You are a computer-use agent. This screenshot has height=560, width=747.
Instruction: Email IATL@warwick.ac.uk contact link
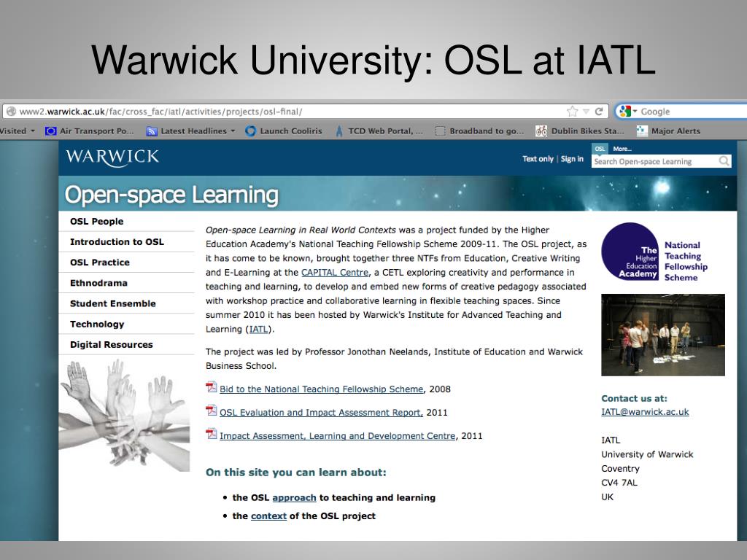tap(645, 412)
